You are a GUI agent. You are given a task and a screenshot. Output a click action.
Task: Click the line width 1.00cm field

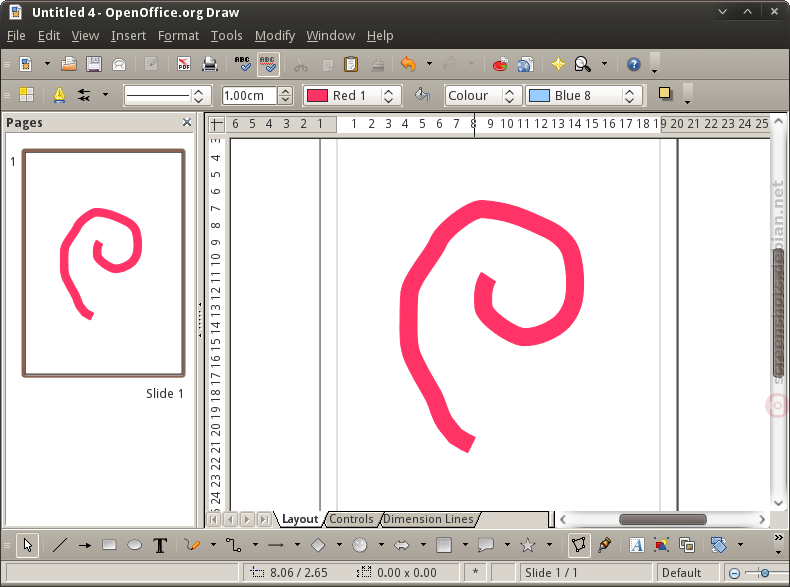coord(249,96)
